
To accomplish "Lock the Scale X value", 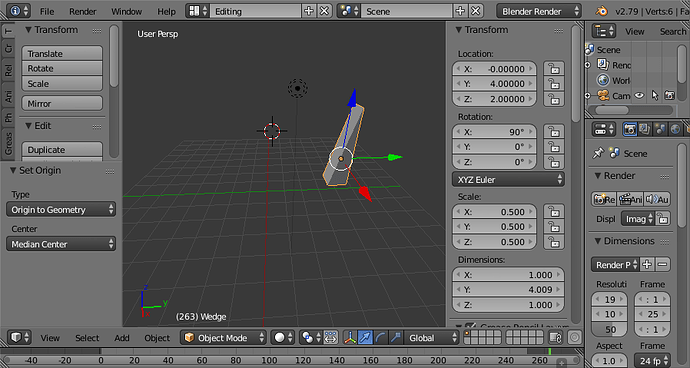I will tap(554, 212).
